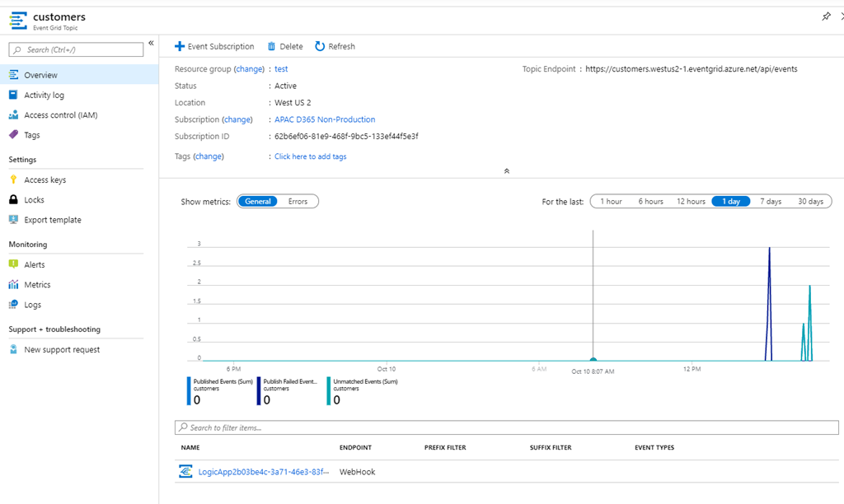
Task: Change the resource group link
Action: tap(249, 69)
